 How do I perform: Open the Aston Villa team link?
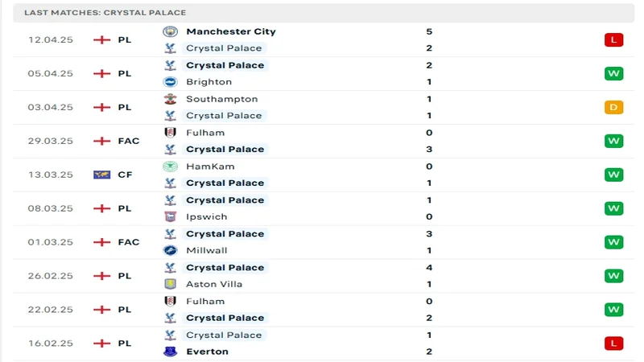tap(214, 284)
